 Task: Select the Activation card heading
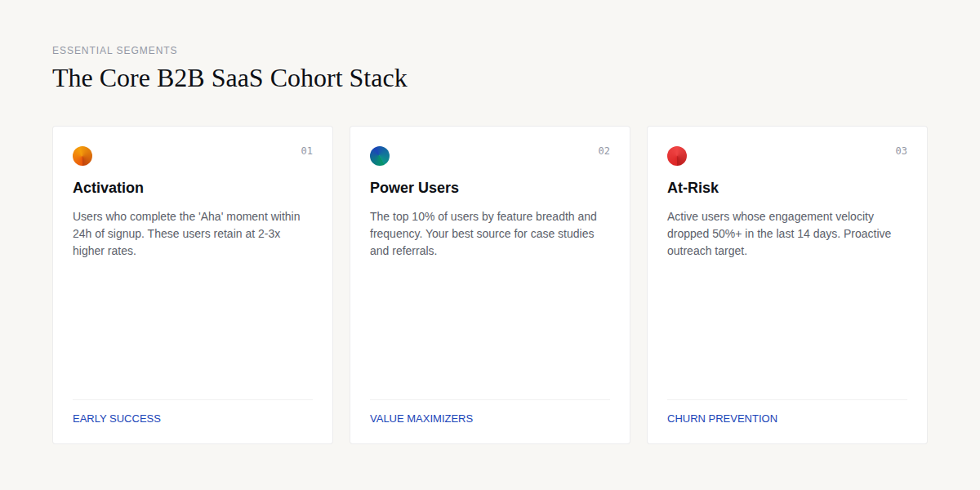click(108, 188)
